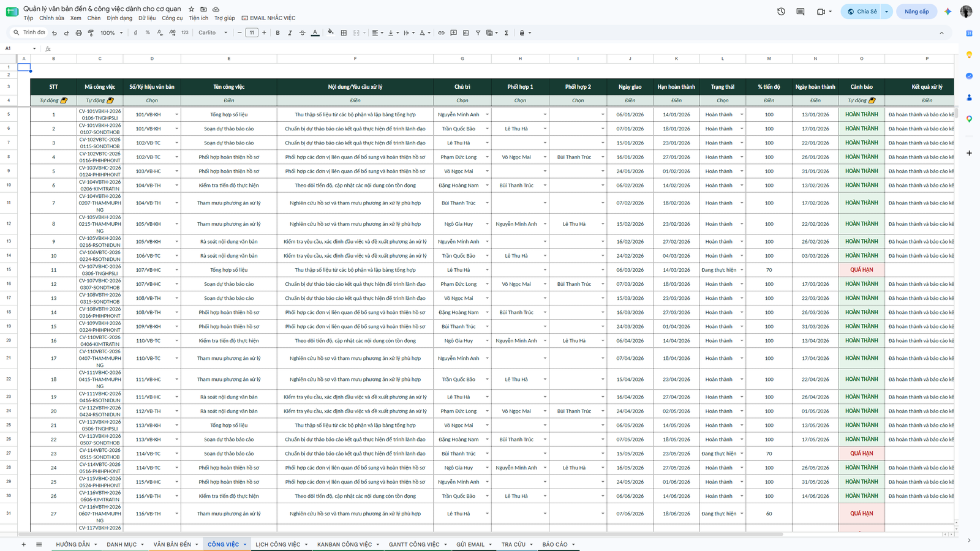Open the filter views dropdown
Image resolution: width=980 pixels, height=551 pixels.
pyautogui.click(x=491, y=33)
